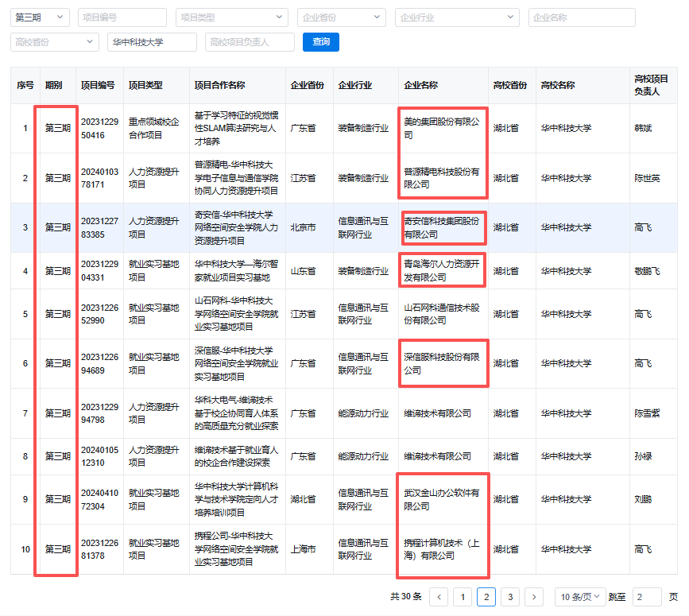Screen dimensions: 689x616
Task: Click project number 2023122681378
Action: pos(100,549)
